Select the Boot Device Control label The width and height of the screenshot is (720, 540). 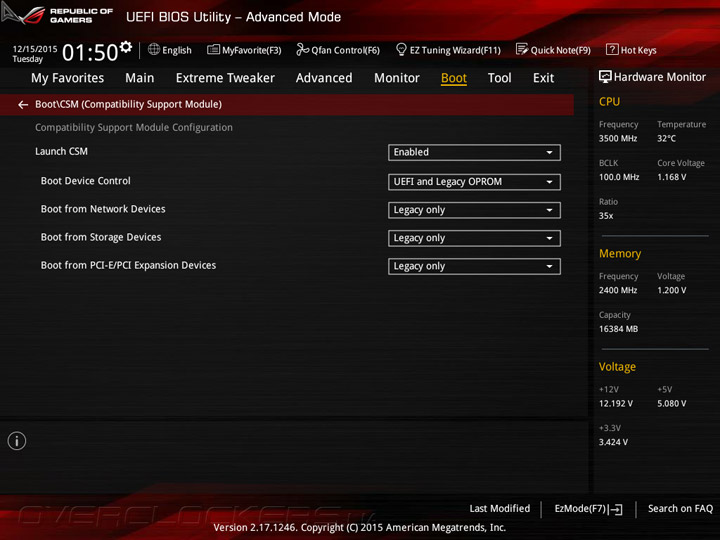click(x=85, y=181)
